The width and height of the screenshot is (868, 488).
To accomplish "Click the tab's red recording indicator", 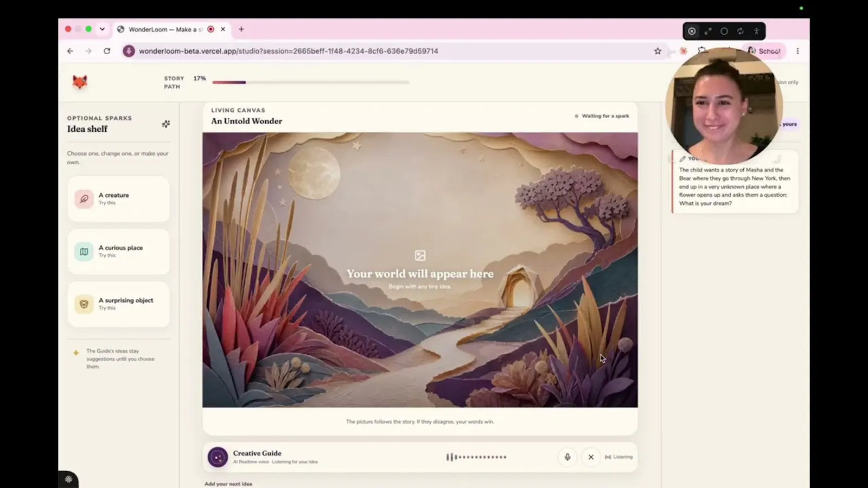I will (210, 29).
